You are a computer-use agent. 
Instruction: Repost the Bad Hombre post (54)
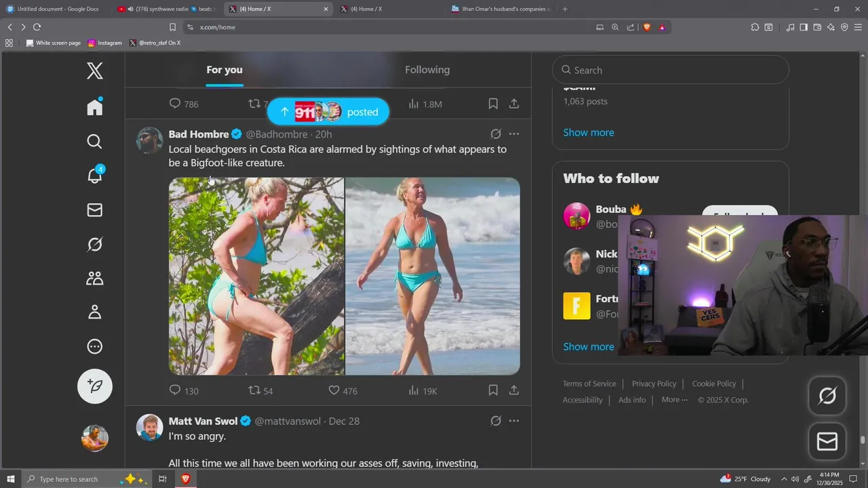point(260,390)
